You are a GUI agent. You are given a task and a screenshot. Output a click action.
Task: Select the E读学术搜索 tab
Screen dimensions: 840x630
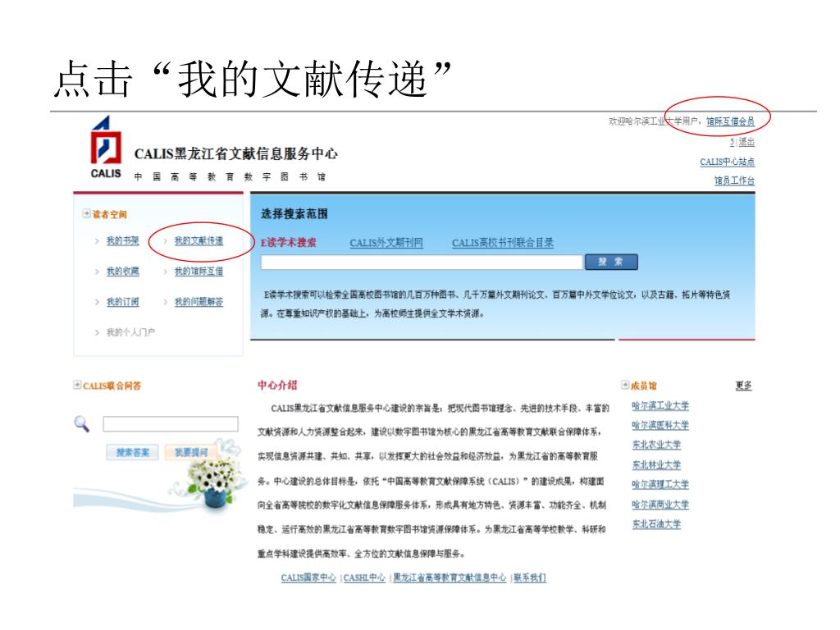point(288,242)
